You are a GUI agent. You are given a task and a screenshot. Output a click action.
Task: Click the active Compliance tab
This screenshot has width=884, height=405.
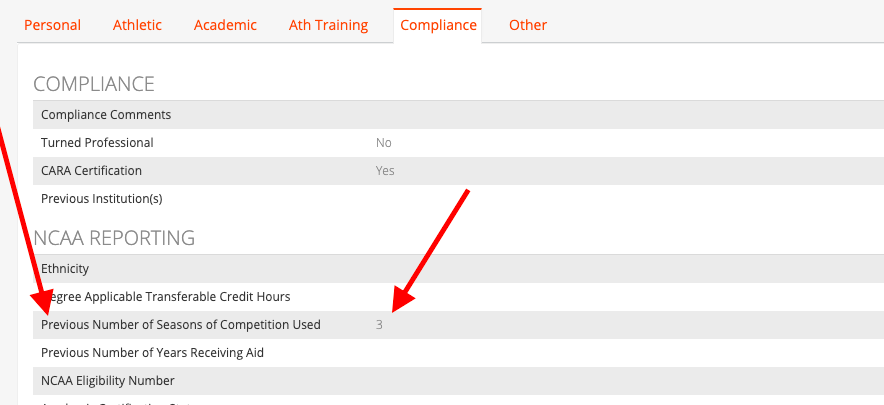(438, 25)
